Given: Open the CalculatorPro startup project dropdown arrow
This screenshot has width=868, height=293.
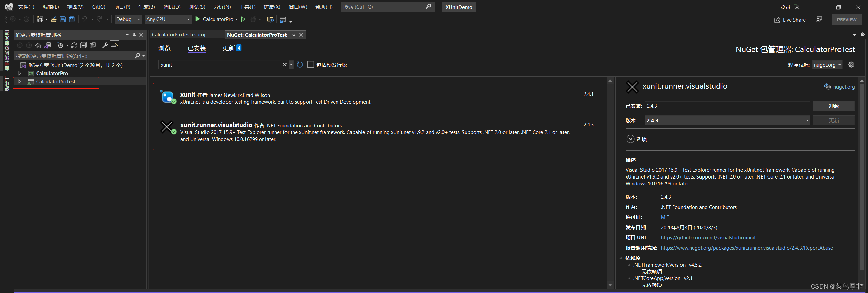Looking at the screenshot, I should [236, 19].
